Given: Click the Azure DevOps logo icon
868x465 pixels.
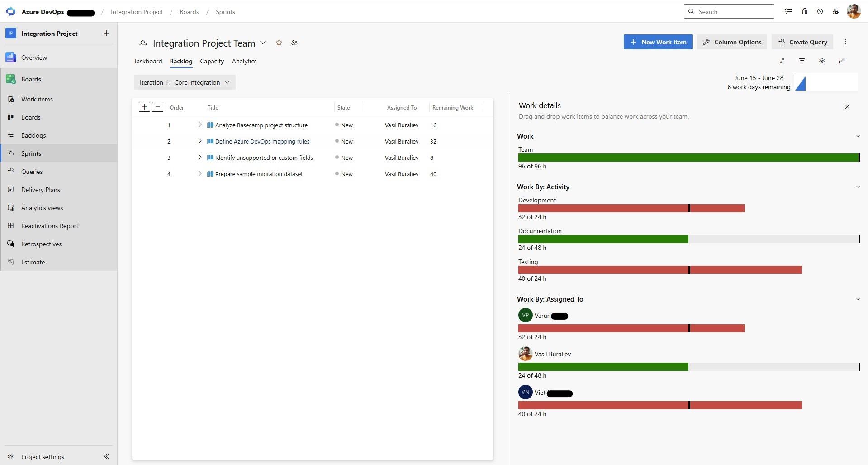Looking at the screenshot, I should tap(11, 12).
